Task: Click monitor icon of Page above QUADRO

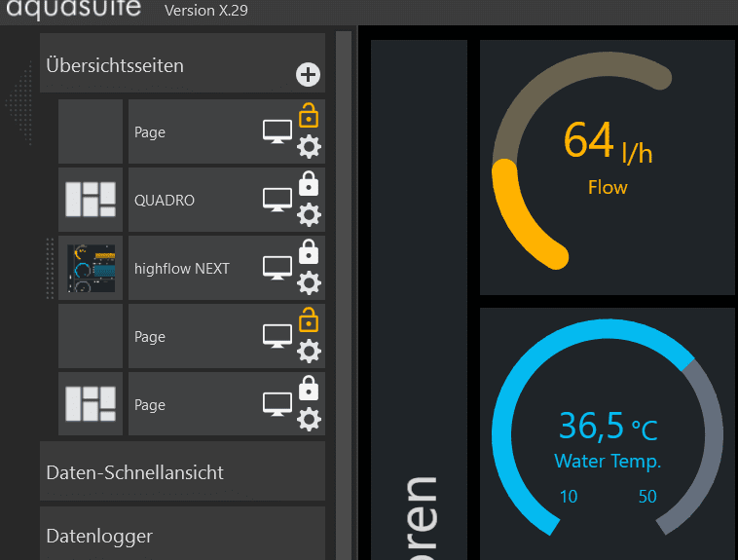Action: (277, 131)
